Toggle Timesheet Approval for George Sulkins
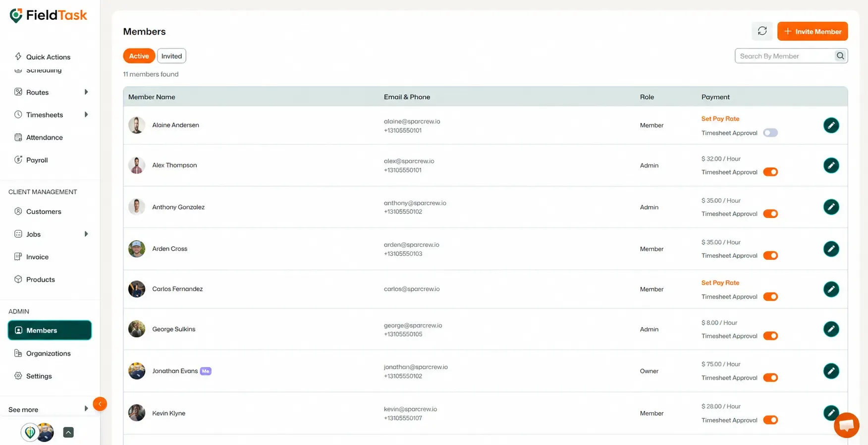 pos(770,336)
